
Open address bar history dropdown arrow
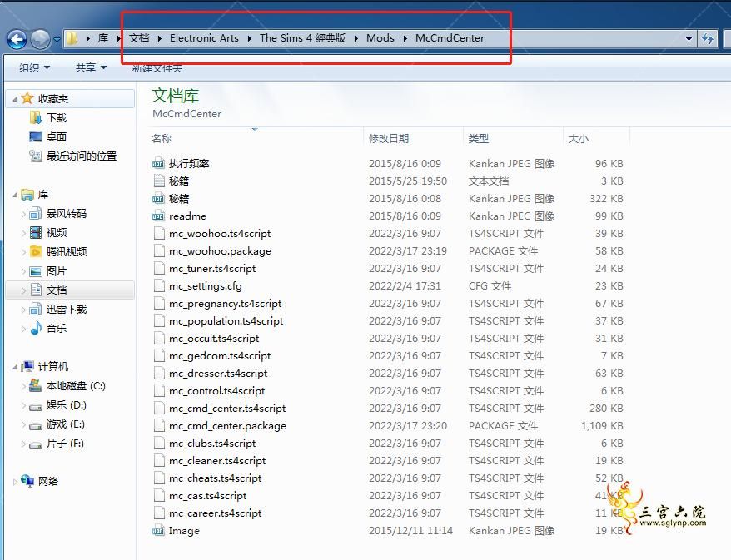tap(689, 38)
